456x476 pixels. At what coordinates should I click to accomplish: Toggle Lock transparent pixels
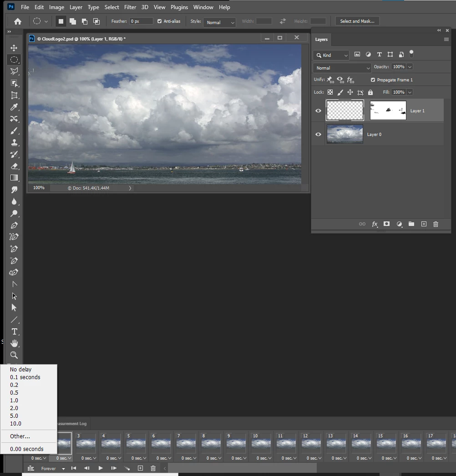330,92
